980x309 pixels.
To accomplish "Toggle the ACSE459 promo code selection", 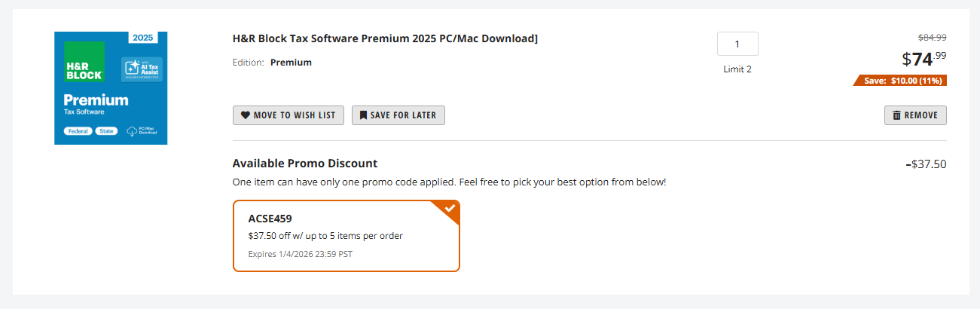I will click(346, 235).
